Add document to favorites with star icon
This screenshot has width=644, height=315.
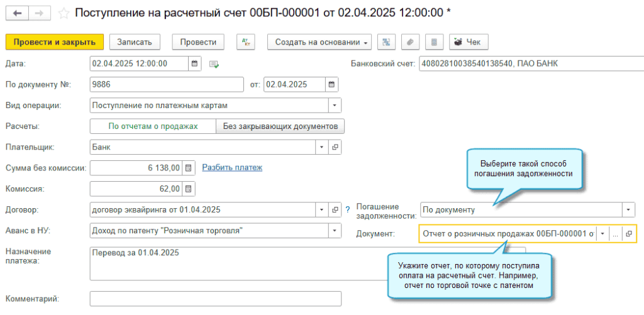click(64, 13)
